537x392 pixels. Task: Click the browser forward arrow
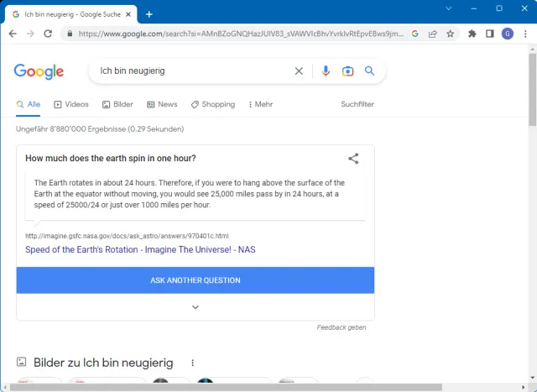[x=30, y=34]
